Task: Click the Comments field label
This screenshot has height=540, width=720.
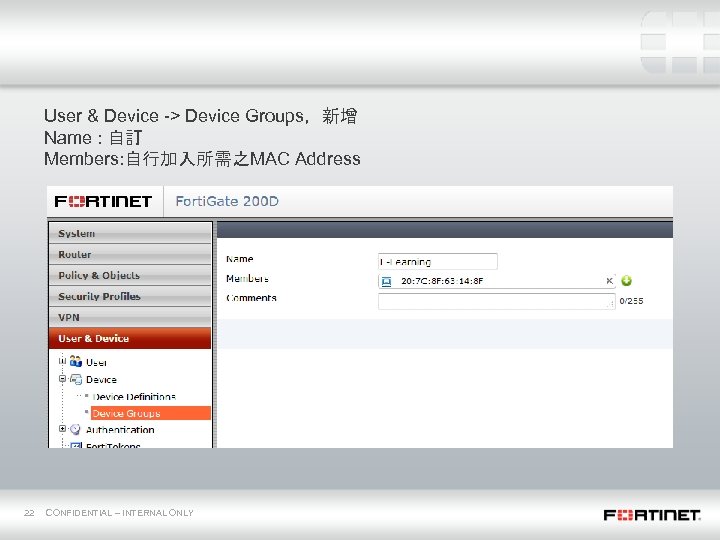Action: pyautogui.click(x=251, y=298)
